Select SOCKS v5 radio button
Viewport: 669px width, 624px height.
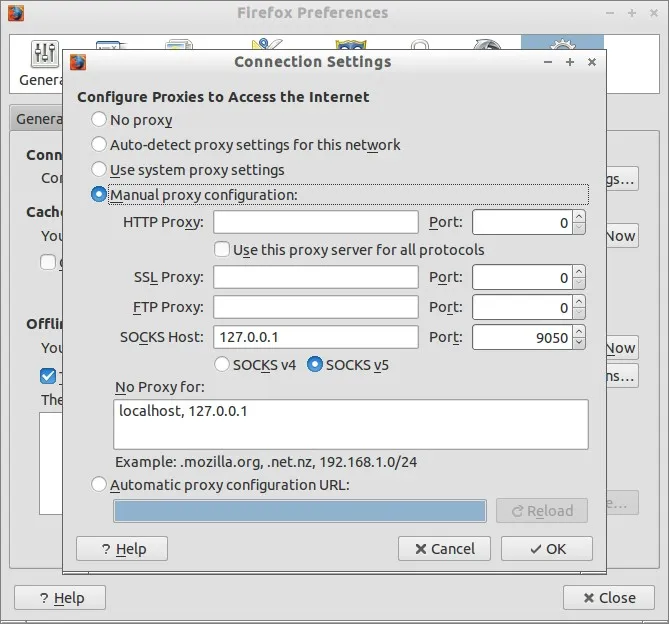point(315,364)
